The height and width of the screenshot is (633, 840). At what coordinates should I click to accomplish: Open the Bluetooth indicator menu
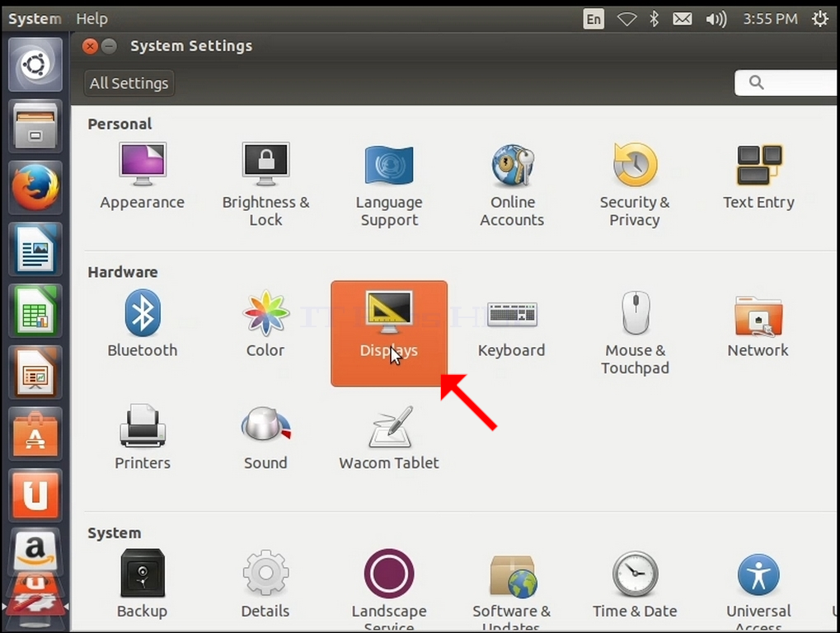click(654, 19)
